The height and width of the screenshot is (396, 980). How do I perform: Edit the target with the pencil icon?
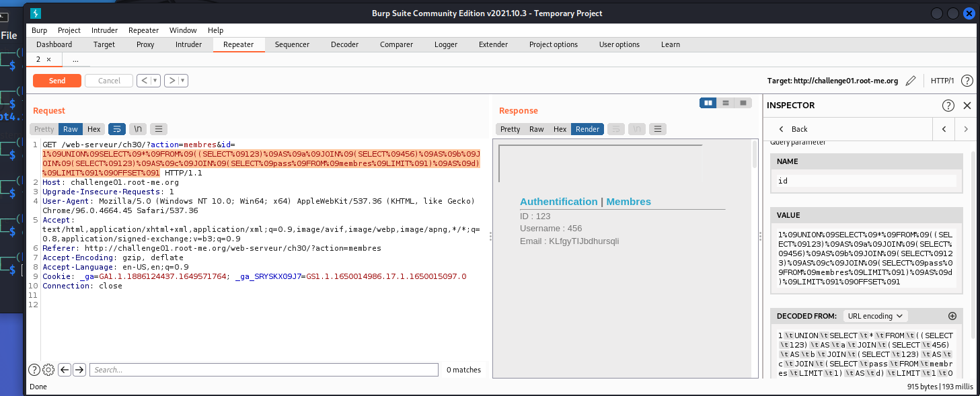911,81
